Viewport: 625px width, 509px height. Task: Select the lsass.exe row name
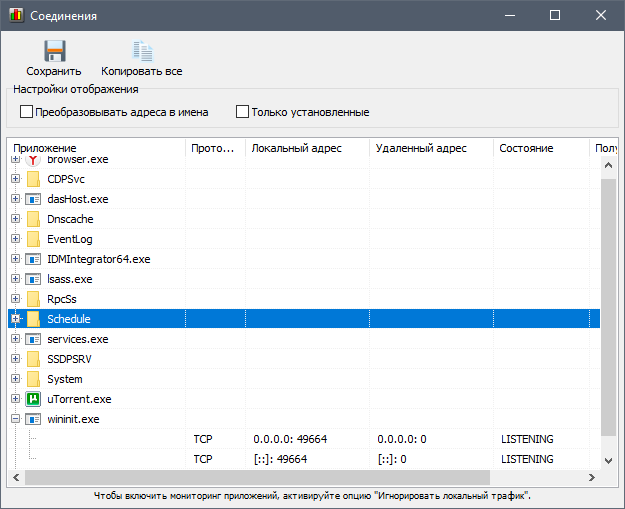[x=70, y=279]
